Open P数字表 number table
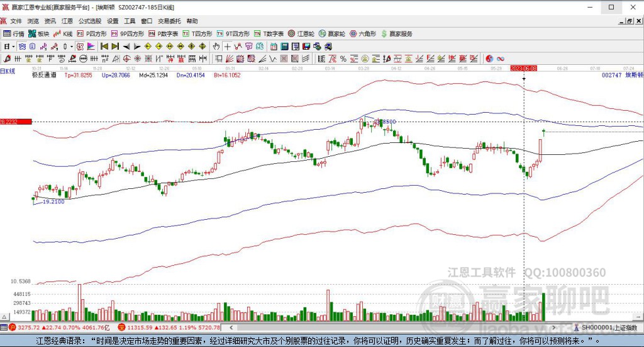644x347 pixels. click(x=163, y=34)
